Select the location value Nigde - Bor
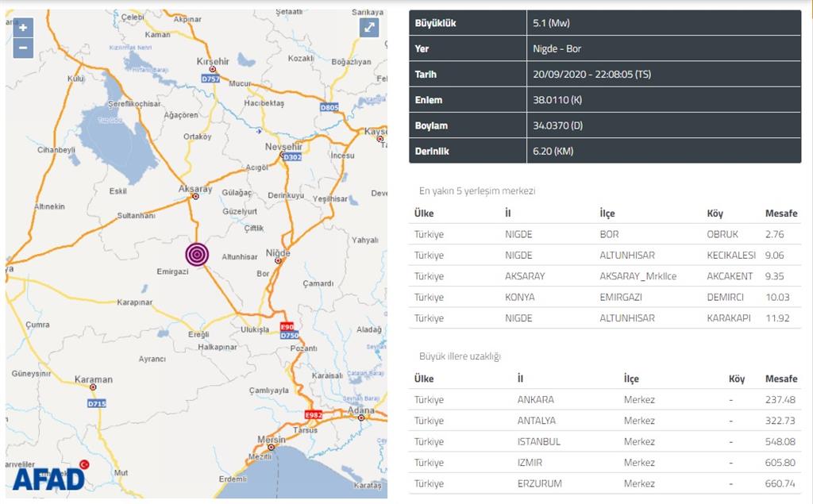The height and width of the screenshot is (504, 813). point(557,48)
